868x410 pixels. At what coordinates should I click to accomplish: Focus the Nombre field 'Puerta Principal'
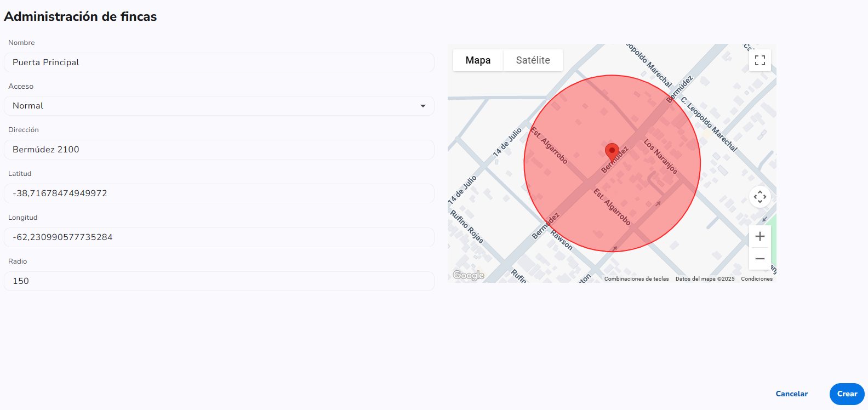pyautogui.click(x=219, y=62)
